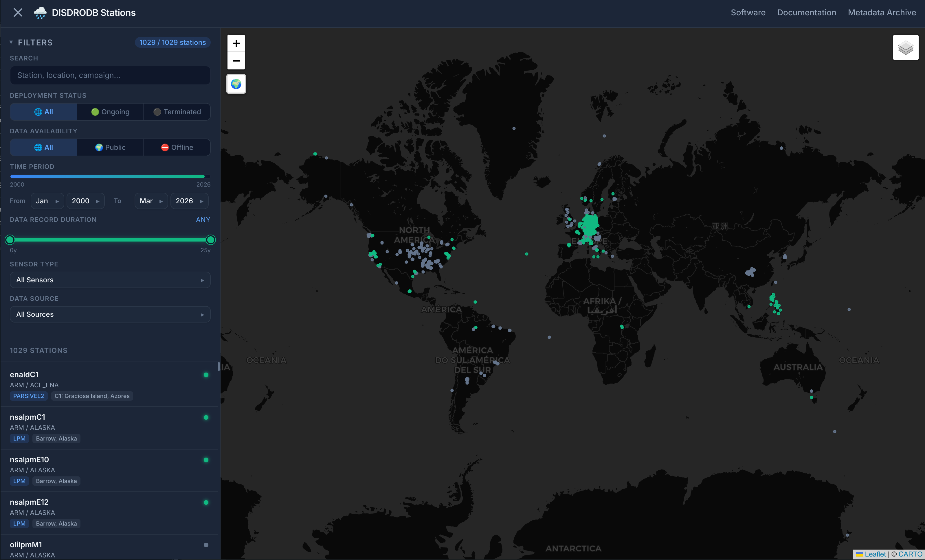This screenshot has width=925, height=560.
Task: Filter by Ongoing deployment status
Action: [x=110, y=112]
